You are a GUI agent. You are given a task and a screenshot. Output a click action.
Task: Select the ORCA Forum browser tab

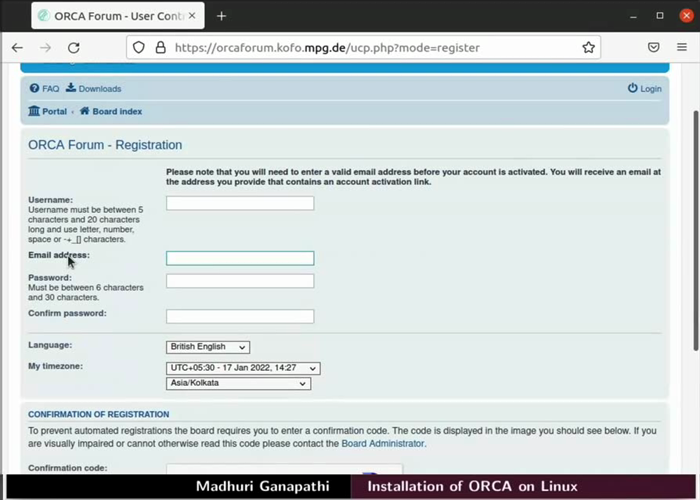click(x=110, y=16)
